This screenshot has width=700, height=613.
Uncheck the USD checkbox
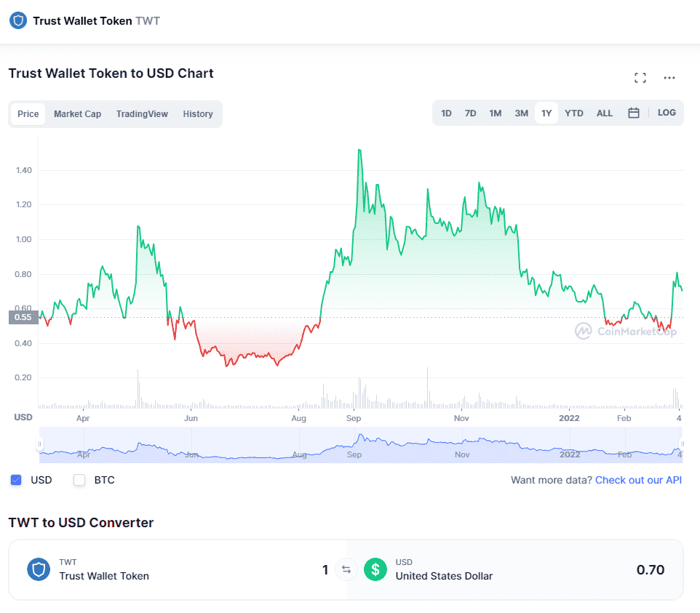pyautogui.click(x=16, y=480)
